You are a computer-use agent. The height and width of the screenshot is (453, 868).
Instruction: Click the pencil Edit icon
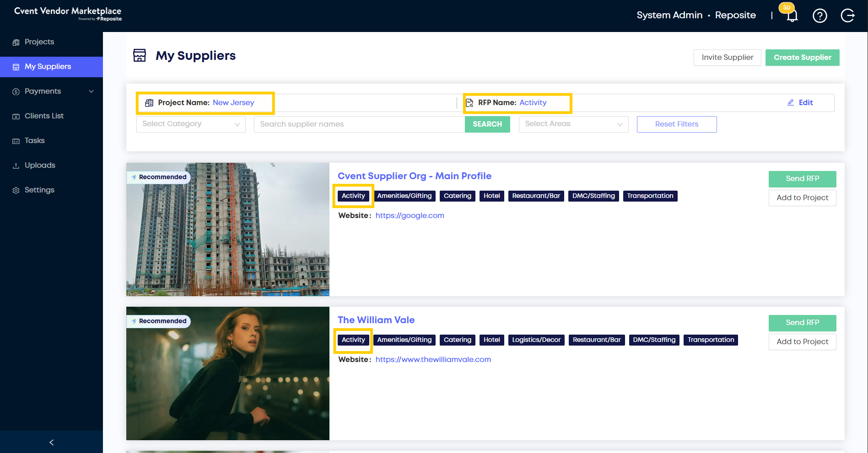(791, 102)
